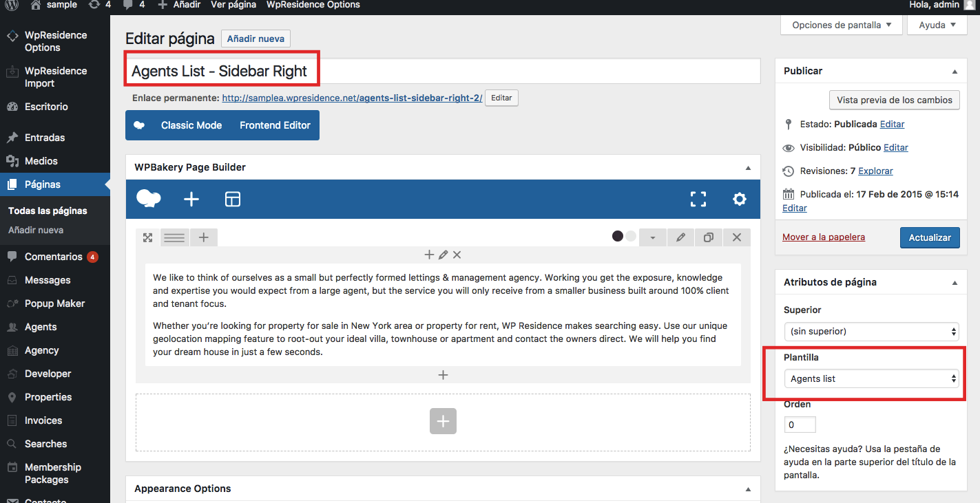Open the Plantilla dropdown showing Agents list
This screenshot has width=980, height=503.
point(871,378)
